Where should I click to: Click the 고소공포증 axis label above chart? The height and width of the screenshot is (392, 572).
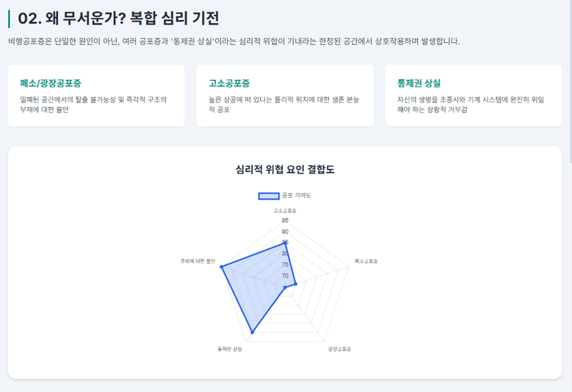pos(285,211)
